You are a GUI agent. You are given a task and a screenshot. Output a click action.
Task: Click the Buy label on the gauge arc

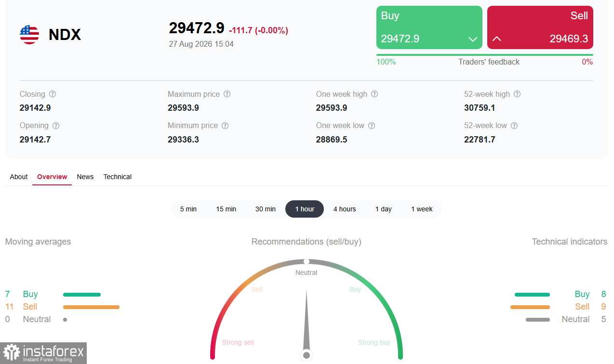[355, 289]
